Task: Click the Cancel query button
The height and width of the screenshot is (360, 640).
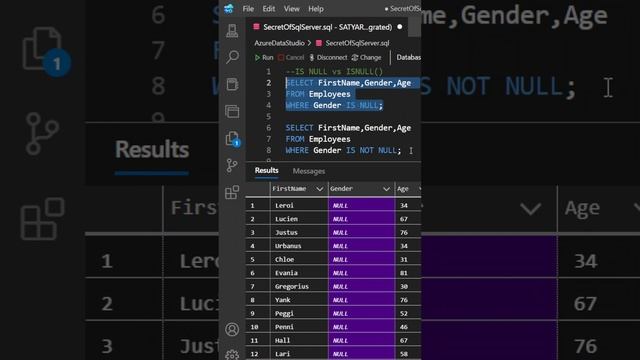Action: point(291,58)
